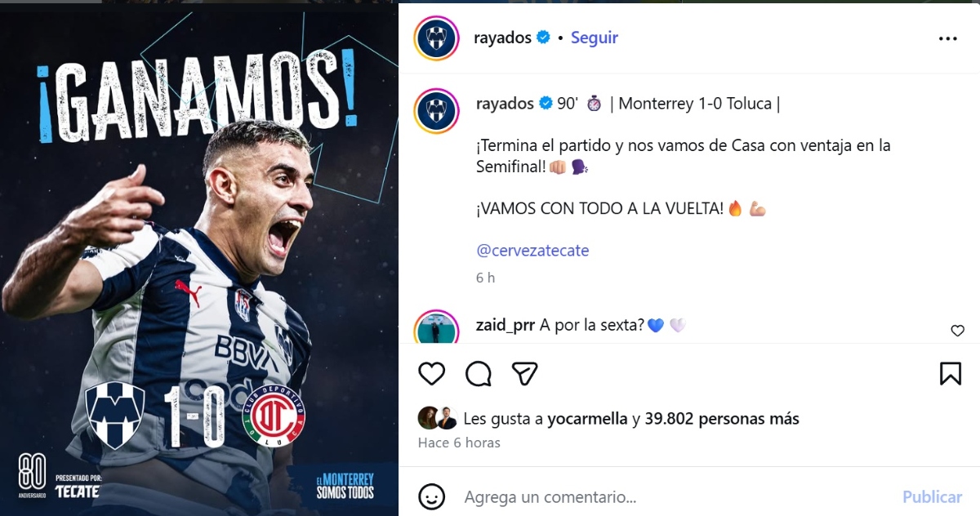Share the post with paper plane icon
The height and width of the screenshot is (516, 980).
click(524, 374)
